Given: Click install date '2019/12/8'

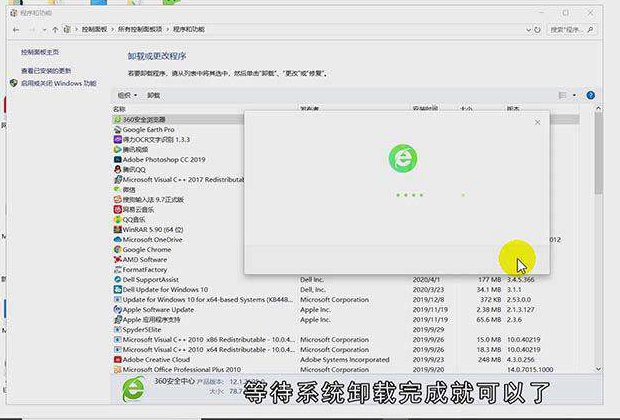Looking at the screenshot, I should click(428, 299).
